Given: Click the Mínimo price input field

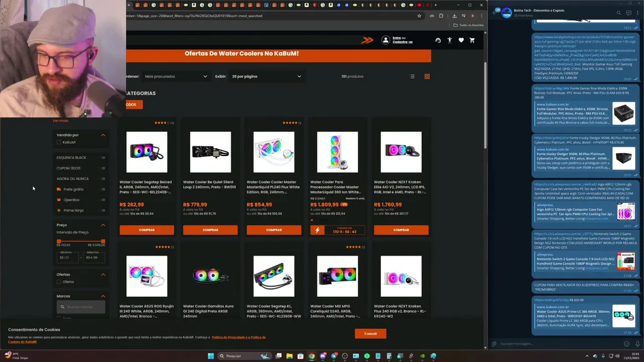Looking at the screenshot, I should pyautogui.click(x=68, y=257).
